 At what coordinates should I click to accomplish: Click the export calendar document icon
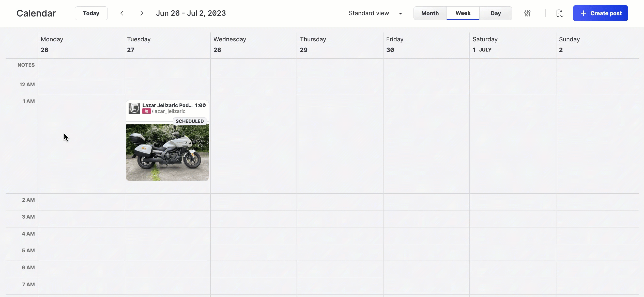coord(560,13)
